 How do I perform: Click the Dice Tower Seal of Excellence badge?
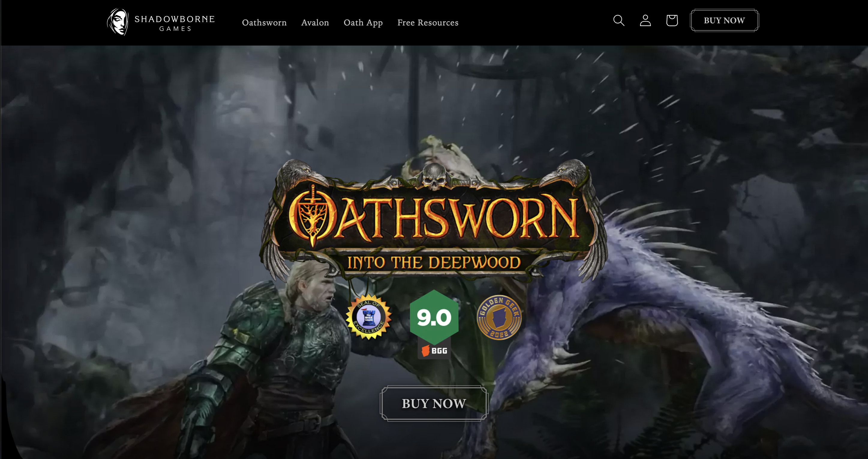click(x=369, y=317)
